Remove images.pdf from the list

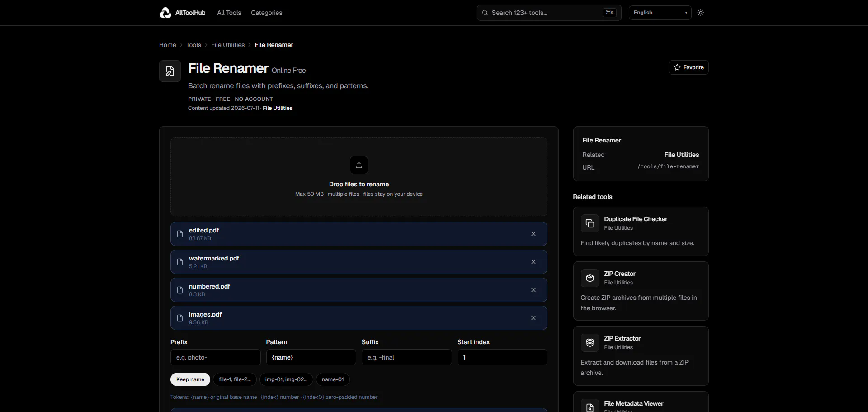coord(533,318)
